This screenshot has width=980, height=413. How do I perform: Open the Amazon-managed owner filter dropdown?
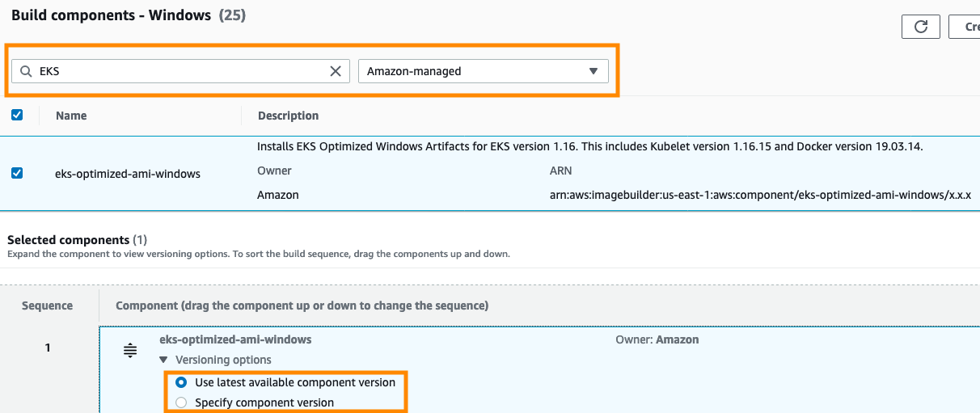coord(483,71)
